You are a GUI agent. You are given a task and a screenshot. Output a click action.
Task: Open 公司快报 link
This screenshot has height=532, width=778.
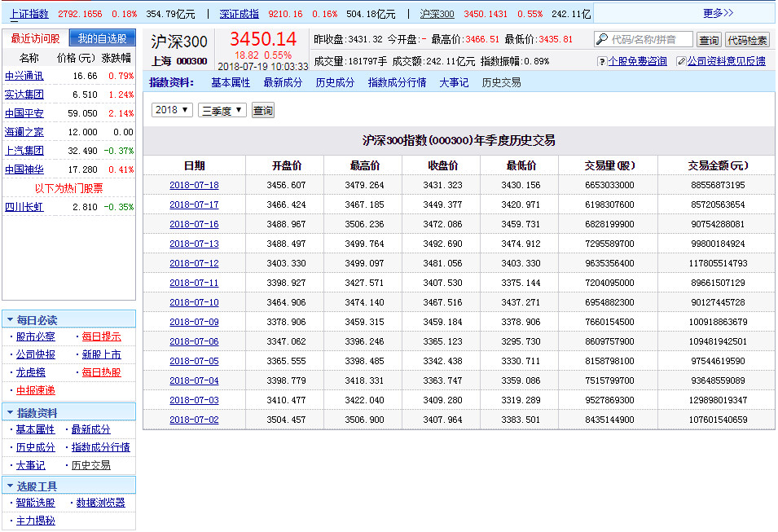point(35,354)
